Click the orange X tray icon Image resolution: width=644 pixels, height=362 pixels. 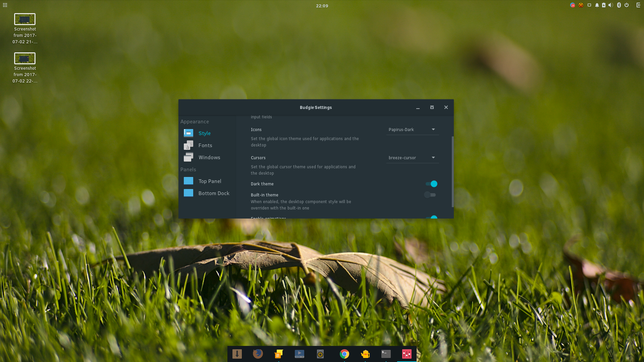point(581,5)
